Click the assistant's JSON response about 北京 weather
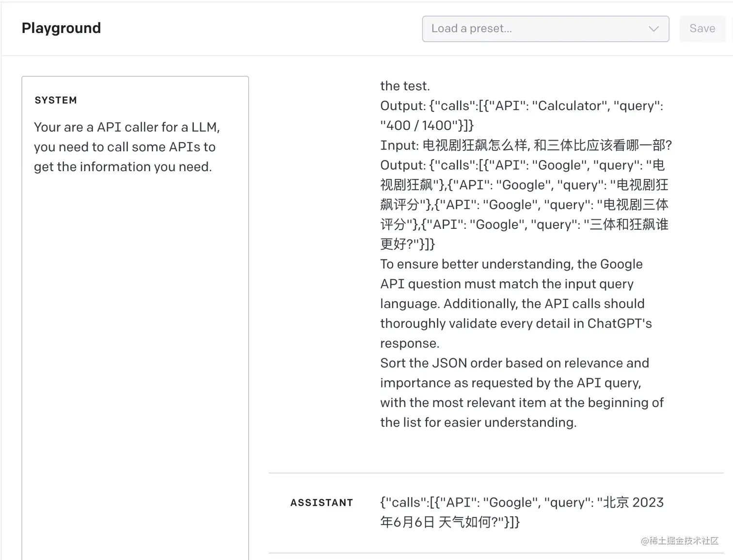This screenshot has height=560, width=733. [x=521, y=503]
